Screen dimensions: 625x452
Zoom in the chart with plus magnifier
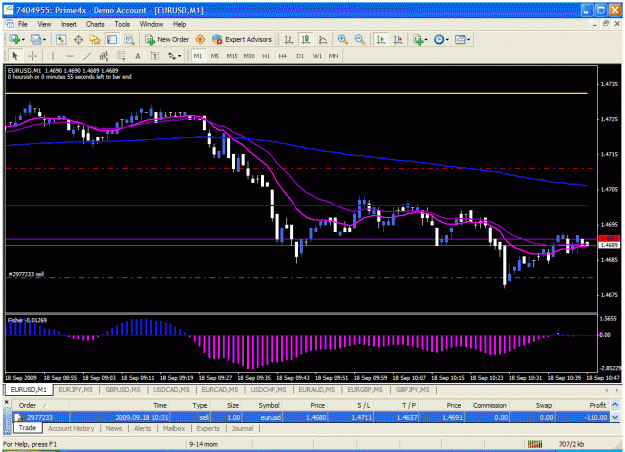(x=342, y=39)
